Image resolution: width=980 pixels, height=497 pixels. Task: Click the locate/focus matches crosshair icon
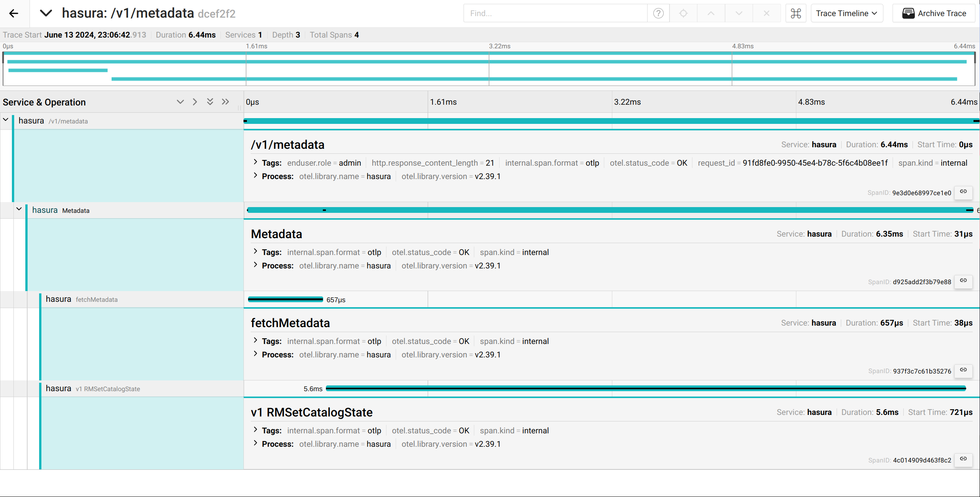point(683,13)
